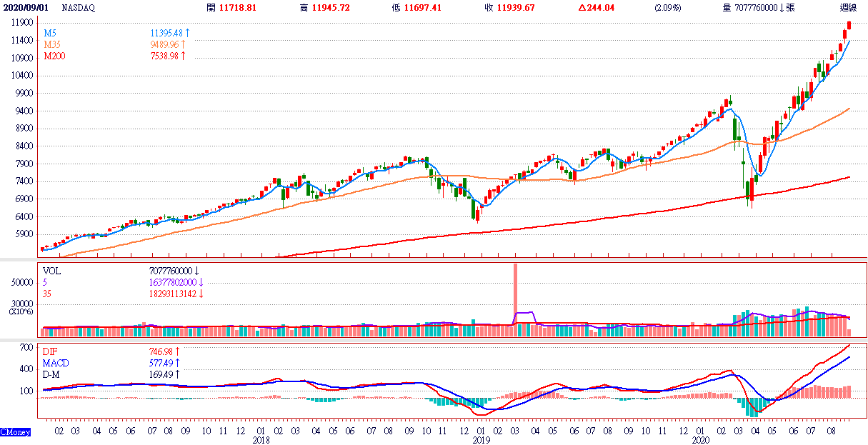The height and width of the screenshot is (445, 868).
Task: Click the 2020 year label on time axis
Action: click(702, 441)
